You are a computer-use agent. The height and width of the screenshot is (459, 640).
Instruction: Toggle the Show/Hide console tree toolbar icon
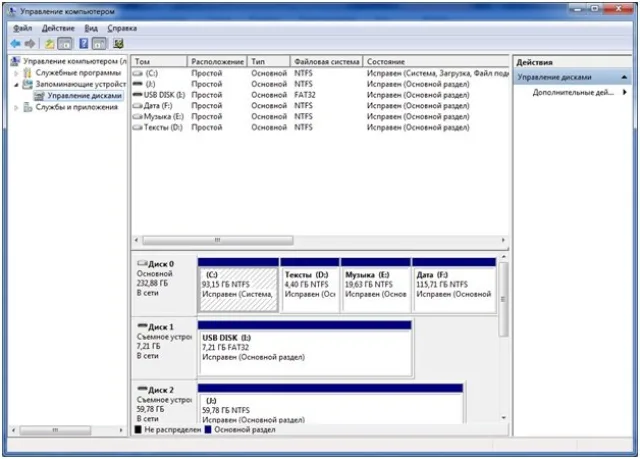[65, 44]
